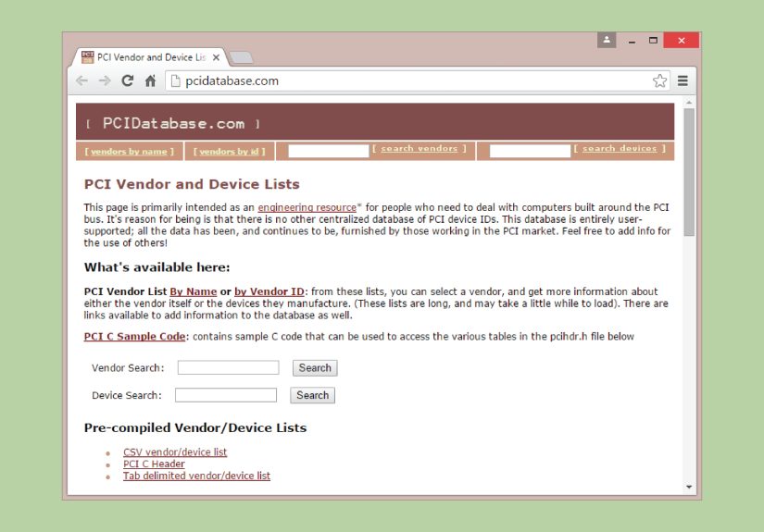764x532 pixels.
Task: Focus the Device Search text field
Action: [x=226, y=395]
